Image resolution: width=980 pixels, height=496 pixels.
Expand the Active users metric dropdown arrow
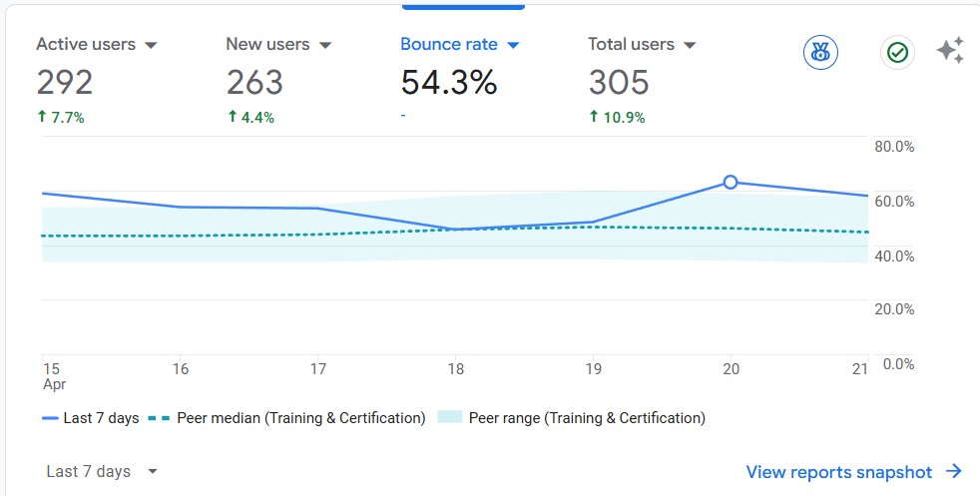(x=152, y=45)
